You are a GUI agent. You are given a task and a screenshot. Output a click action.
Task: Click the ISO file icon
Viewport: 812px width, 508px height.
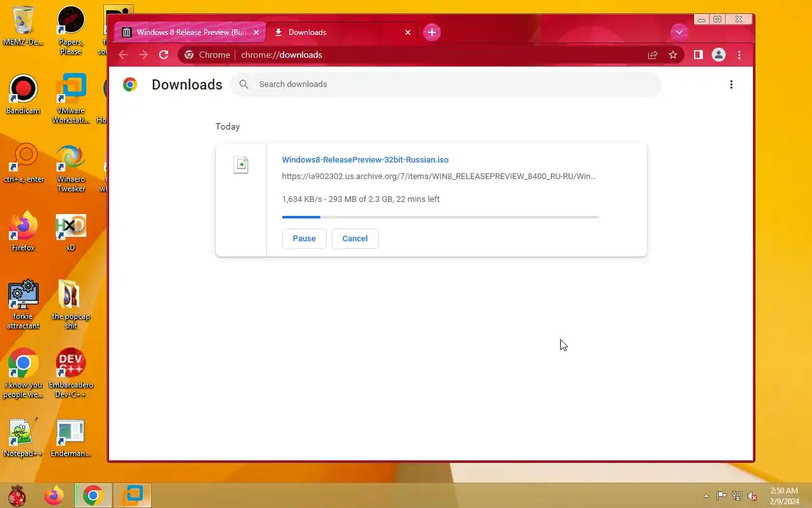[241, 165]
